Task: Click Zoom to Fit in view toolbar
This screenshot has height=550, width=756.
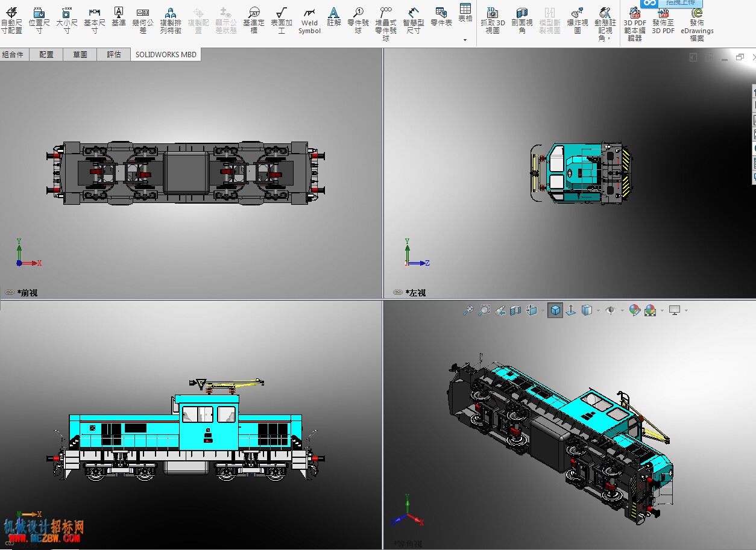Action: (468, 310)
